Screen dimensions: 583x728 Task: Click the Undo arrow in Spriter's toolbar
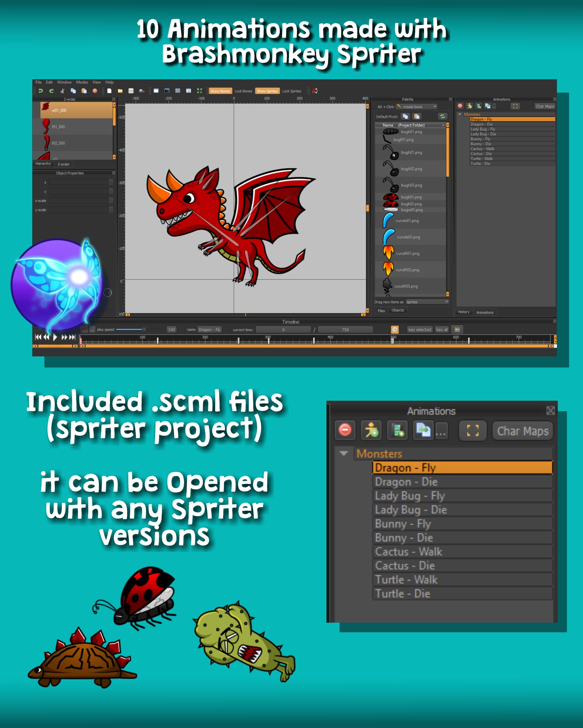tap(41, 91)
